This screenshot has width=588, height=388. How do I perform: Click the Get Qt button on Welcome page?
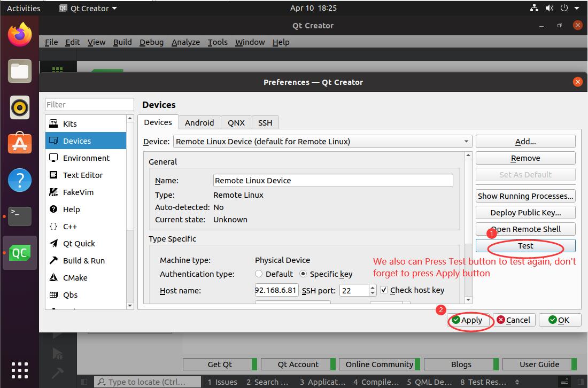tap(220, 364)
